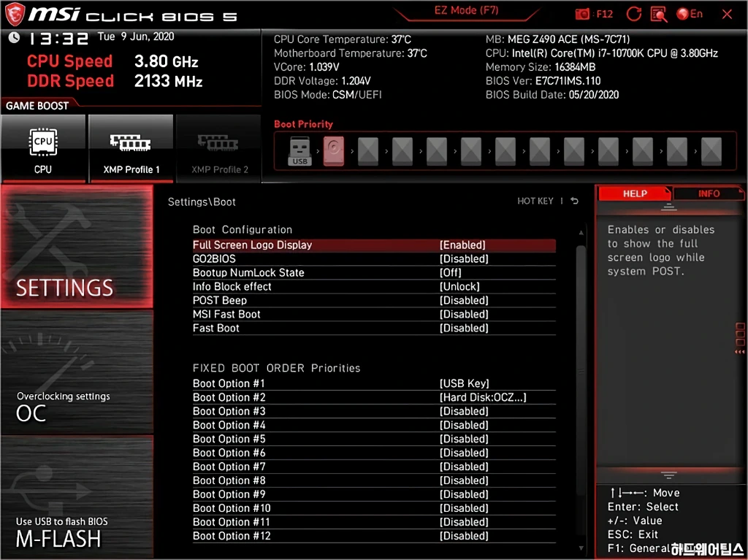Toggle the CPU Game Boost button
Image resolution: width=748 pixels, height=560 pixels.
[x=43, y=149]
